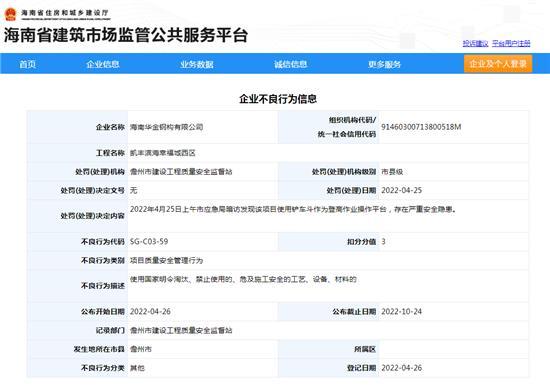Select the 处罚(处理)机构 value text
550x391 pixels.
coord(181,172)
